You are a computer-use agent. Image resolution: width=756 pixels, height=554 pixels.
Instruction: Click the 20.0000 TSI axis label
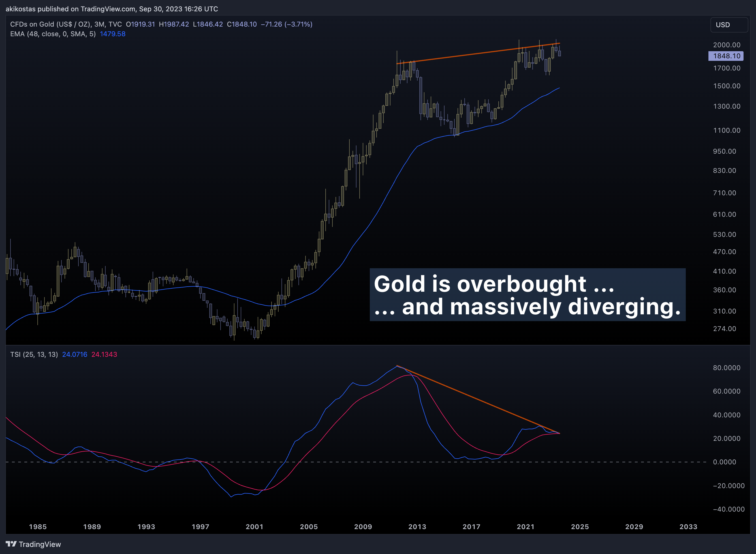click(x=727, y=439)
